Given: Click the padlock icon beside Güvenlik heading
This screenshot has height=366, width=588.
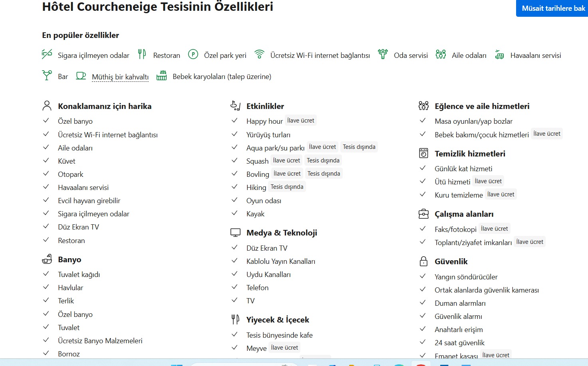Looking at the screenshot, I should point(423,261).
